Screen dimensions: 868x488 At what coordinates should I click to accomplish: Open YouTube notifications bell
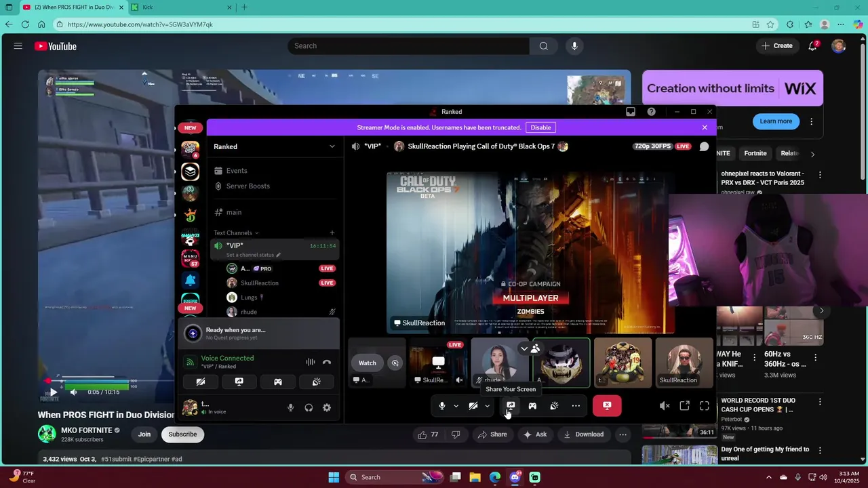(x=812, y=46)
